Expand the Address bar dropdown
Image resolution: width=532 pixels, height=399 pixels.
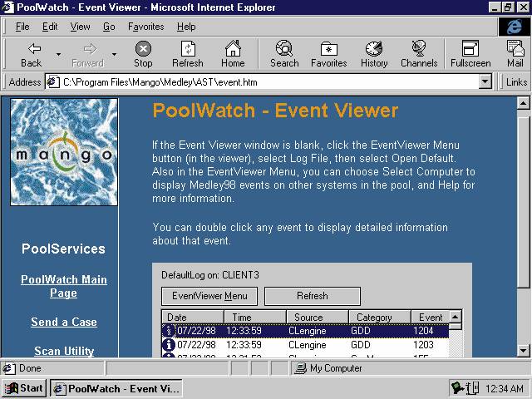(x=485, y=82)
